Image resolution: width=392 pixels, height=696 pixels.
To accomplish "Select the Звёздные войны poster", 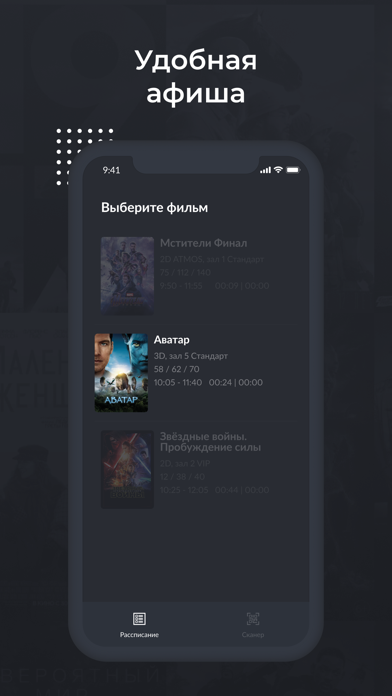I will pos(127,470).
